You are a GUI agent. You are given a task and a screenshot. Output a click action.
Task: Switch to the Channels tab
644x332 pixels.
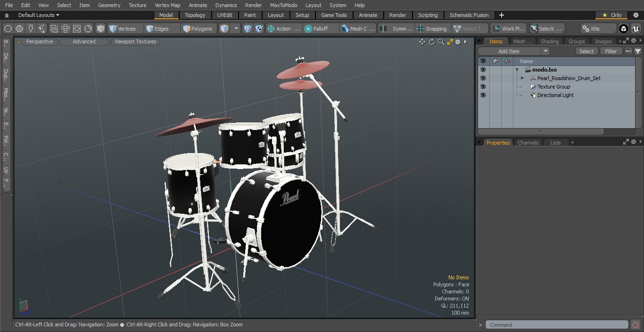tap(528, 143)
